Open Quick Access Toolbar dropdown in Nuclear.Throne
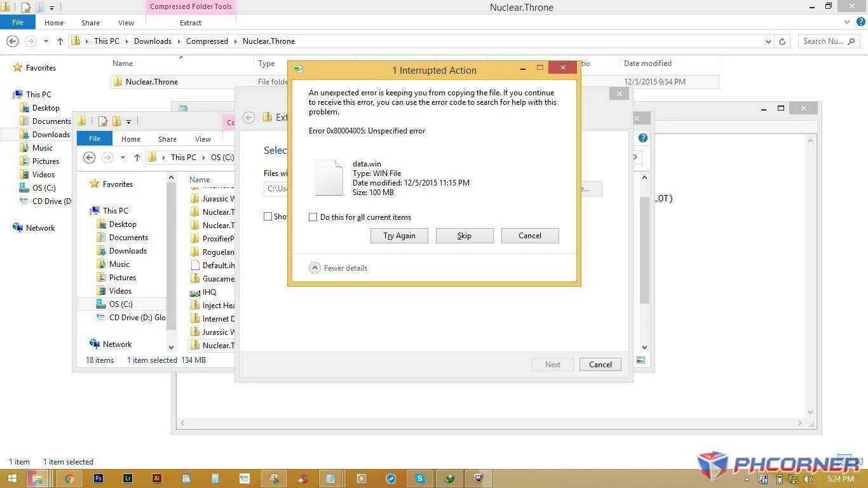Screen dimensions: 868x488 pyautogui.click(x=51, y=8)
